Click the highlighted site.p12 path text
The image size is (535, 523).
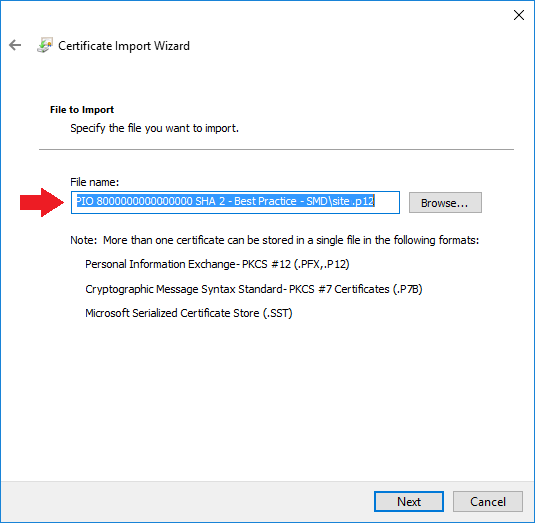pos(226,201)
